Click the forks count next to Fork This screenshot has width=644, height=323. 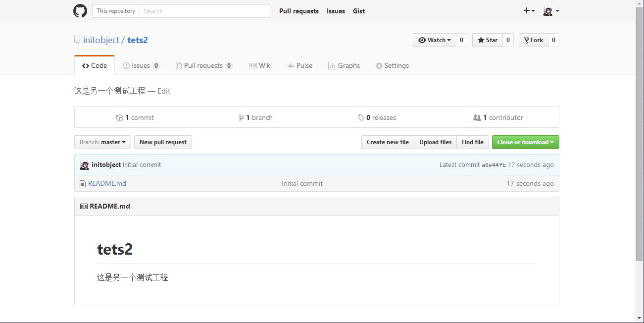[553, 40]
